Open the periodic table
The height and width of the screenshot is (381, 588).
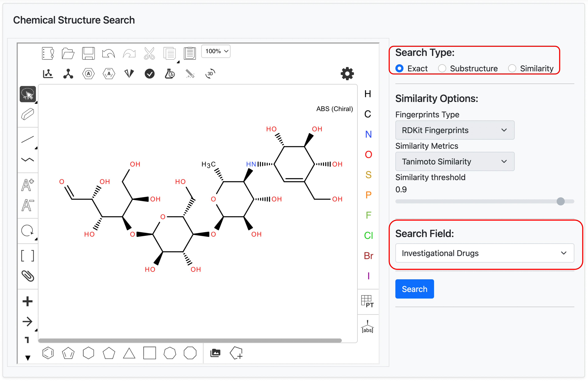pos(368,301)
